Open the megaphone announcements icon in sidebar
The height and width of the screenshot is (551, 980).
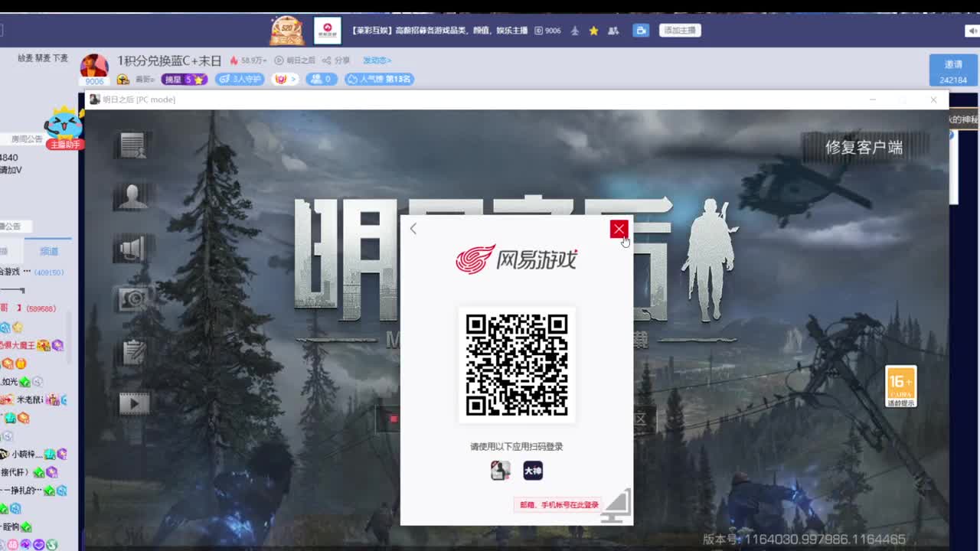pos(132,248)
